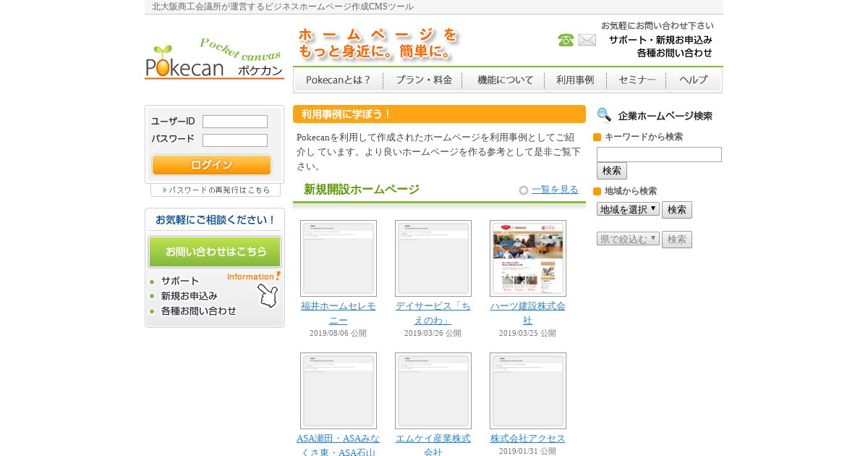Click the 2019/01/31 公開 date text
This screenshot has width=868, height=456.
click(x=527, y=451)
